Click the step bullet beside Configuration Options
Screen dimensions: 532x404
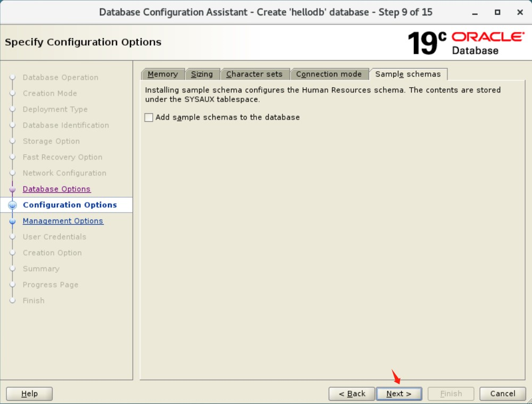click(x=13, y=205)
